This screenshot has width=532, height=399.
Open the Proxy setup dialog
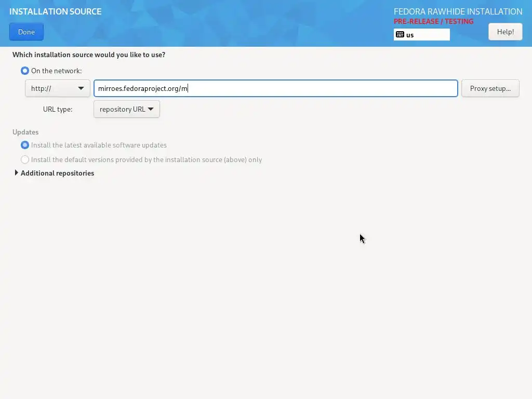tap(490, 88)
